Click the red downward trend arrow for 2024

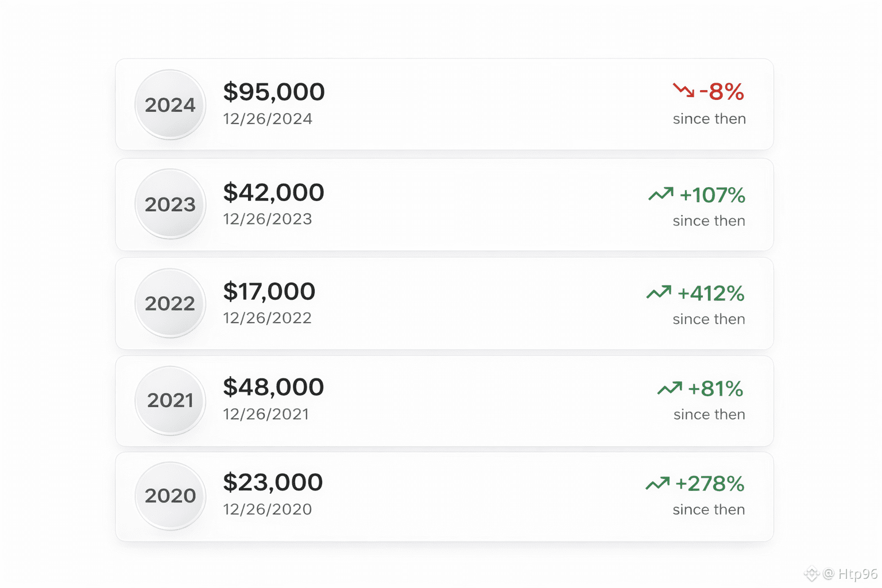(x=683, y=90)
